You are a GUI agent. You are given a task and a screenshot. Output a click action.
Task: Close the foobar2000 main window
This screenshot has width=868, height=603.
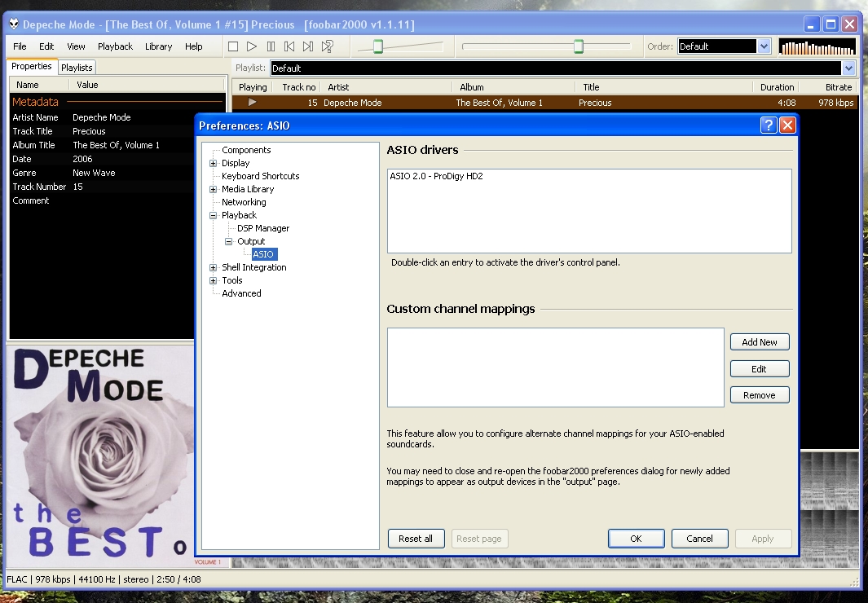click(x=849, y=24)
